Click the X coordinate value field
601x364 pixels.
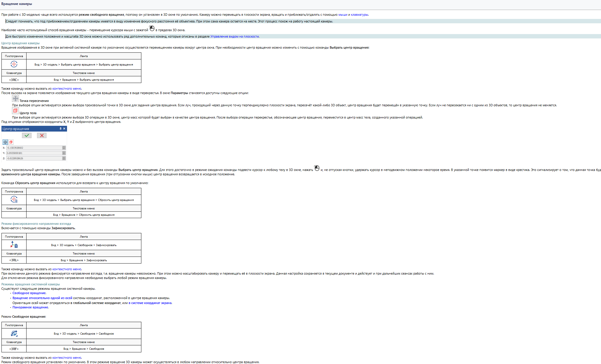pos(34,148)
